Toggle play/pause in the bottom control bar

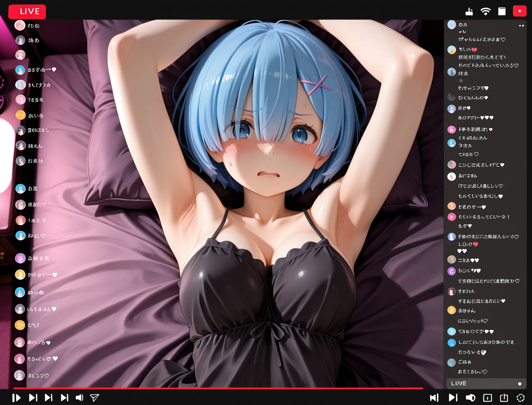16,398
